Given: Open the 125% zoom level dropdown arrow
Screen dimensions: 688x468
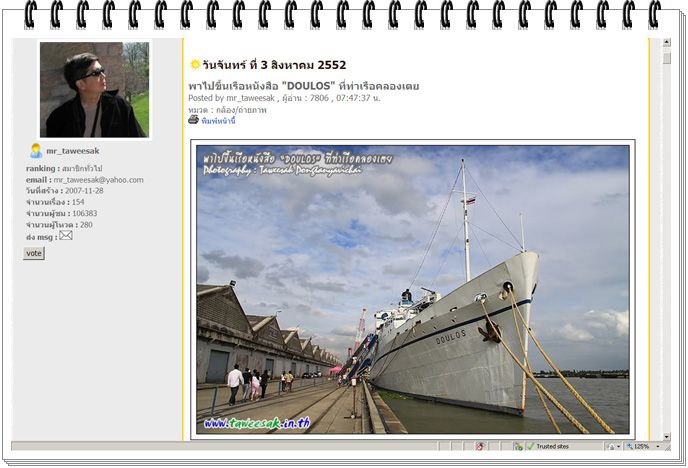Looking at the screenshot, I should (658, 447).
